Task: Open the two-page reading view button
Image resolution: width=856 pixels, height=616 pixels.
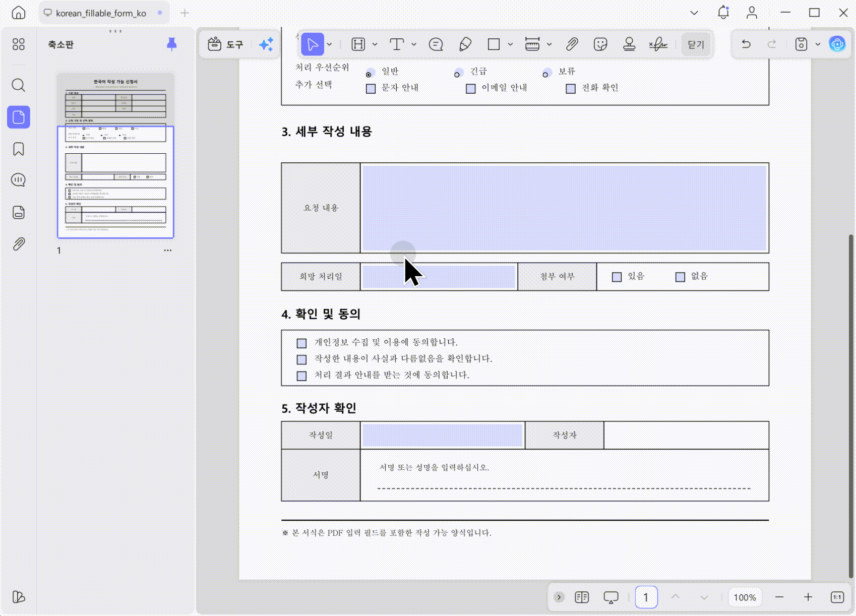Action: click(582, 597)
